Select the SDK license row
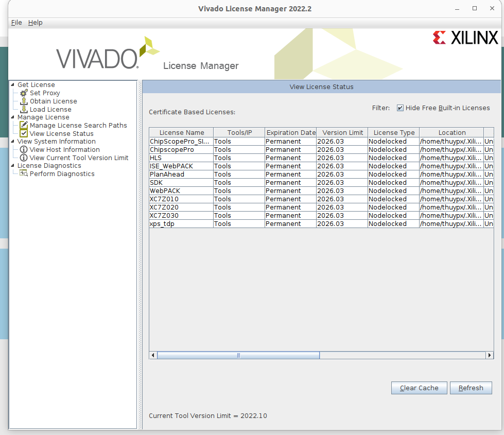Viewport: 504px width, 435px height. pos(321,183)
